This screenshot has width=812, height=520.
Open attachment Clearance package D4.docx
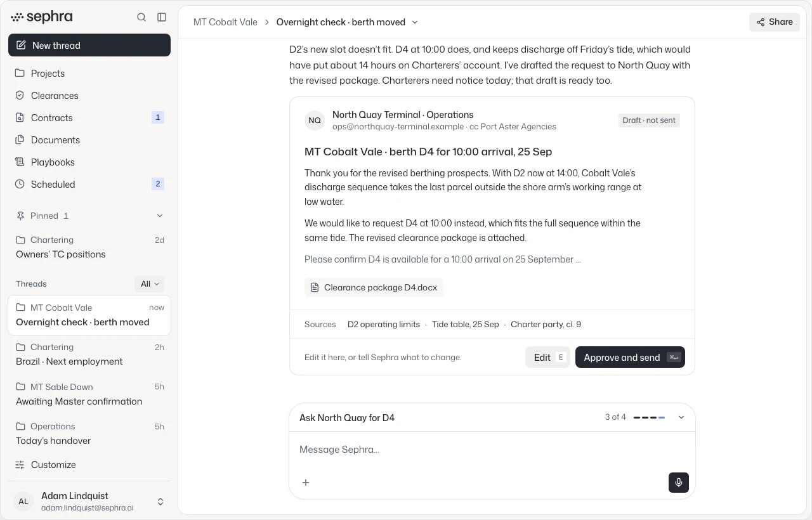coord(374,287)
